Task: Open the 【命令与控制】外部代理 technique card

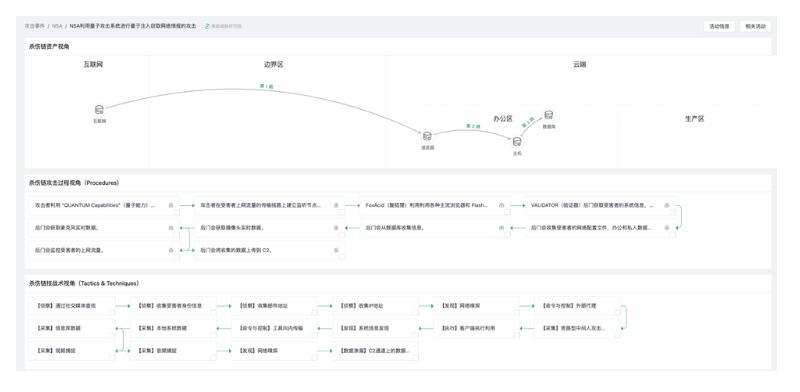Action: (577, 306)
